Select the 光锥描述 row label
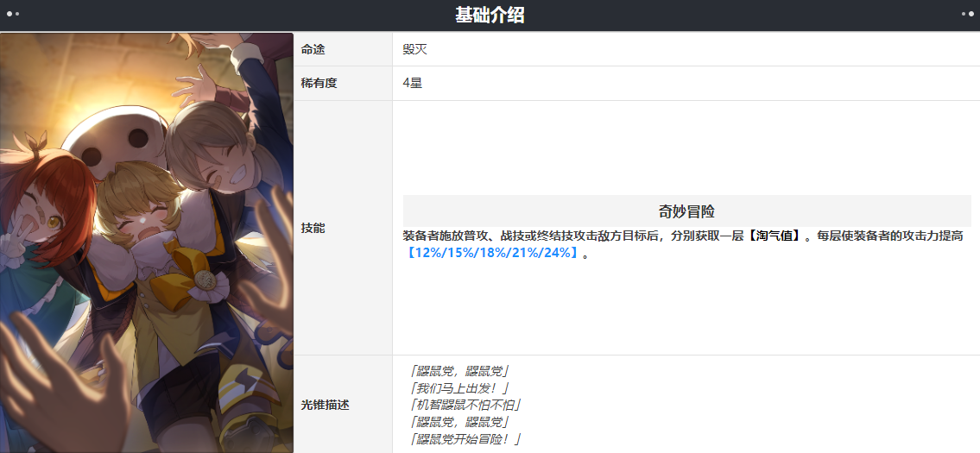 [x=325, y=405]
